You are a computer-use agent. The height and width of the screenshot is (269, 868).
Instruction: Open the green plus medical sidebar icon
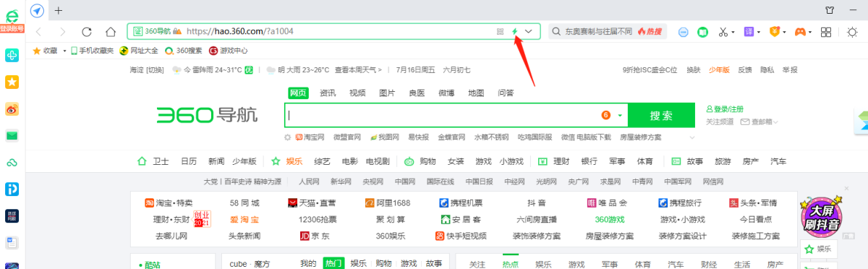(x=12, y=56)
